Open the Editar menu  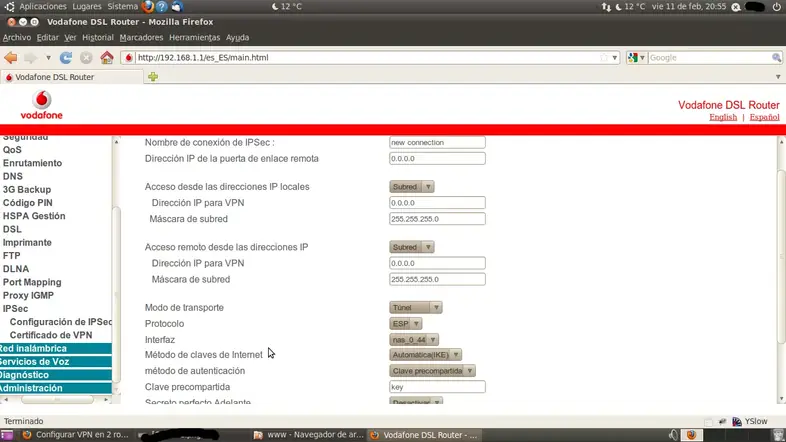[x=48, y=38]
